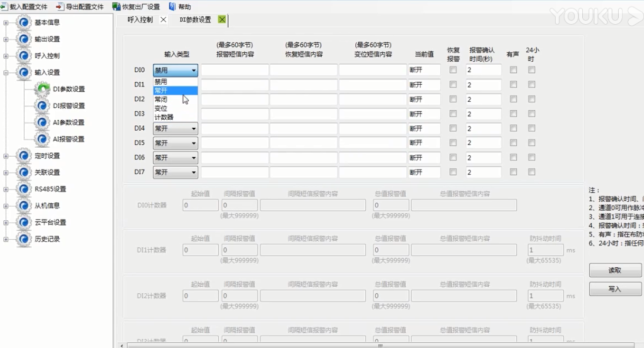Expand the 基本信息 tree node
The image size is (644, 348).
pos(6,23)
